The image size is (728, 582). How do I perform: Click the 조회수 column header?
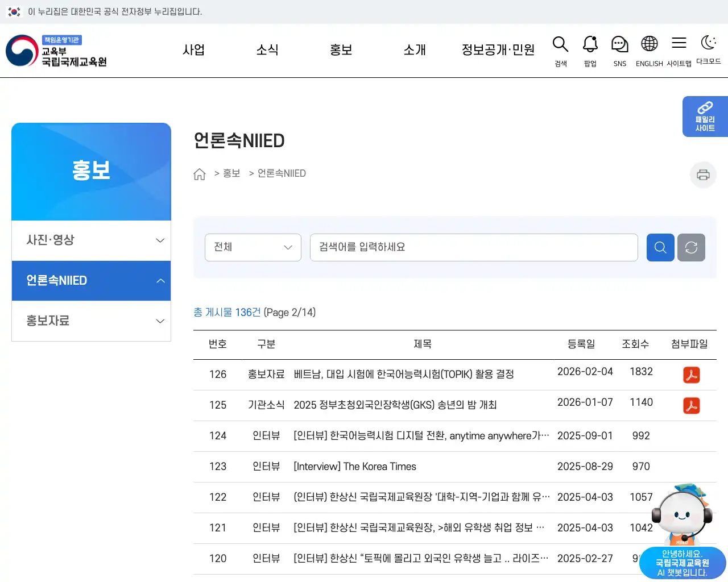coord(635,344)
